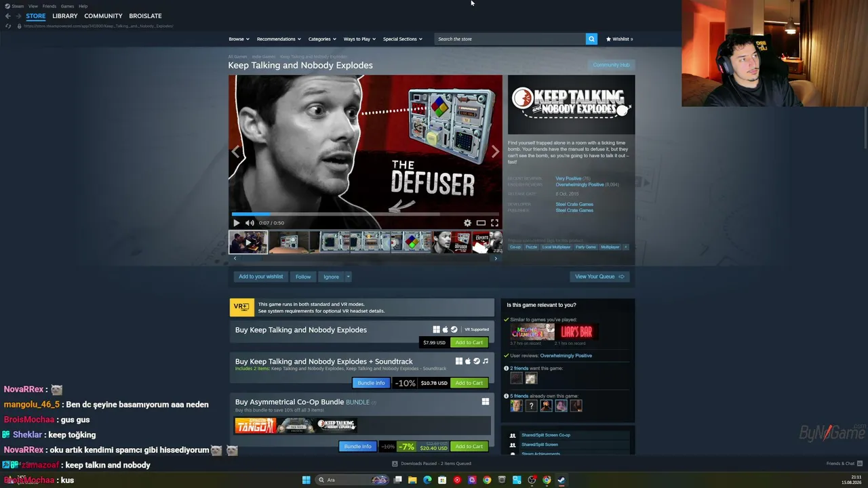Screen dimensions: 868x488
Task: Click the Ignore button
Action: click(331, 277)
